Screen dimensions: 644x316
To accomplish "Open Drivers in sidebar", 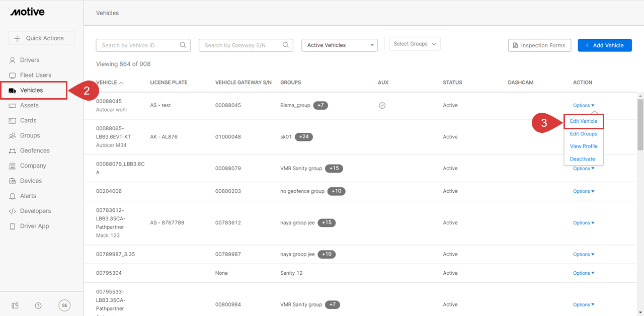I will click(x=29, y=60).
